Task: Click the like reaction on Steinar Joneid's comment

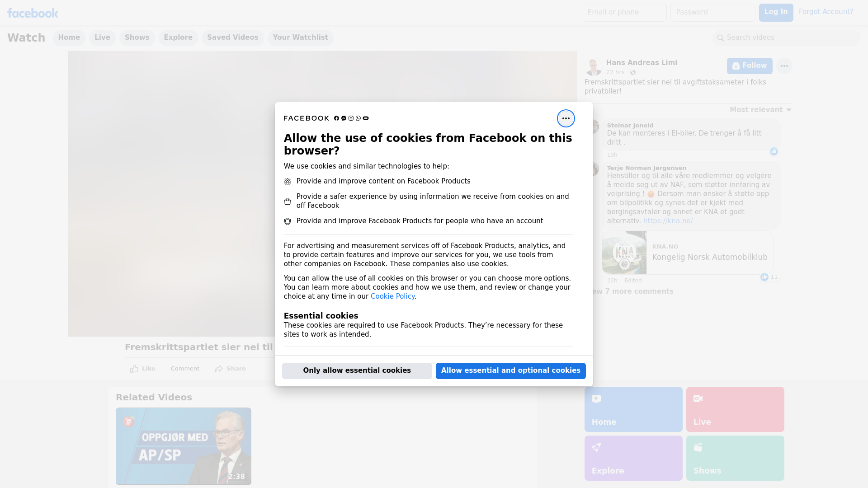Action: click(774, 151)
